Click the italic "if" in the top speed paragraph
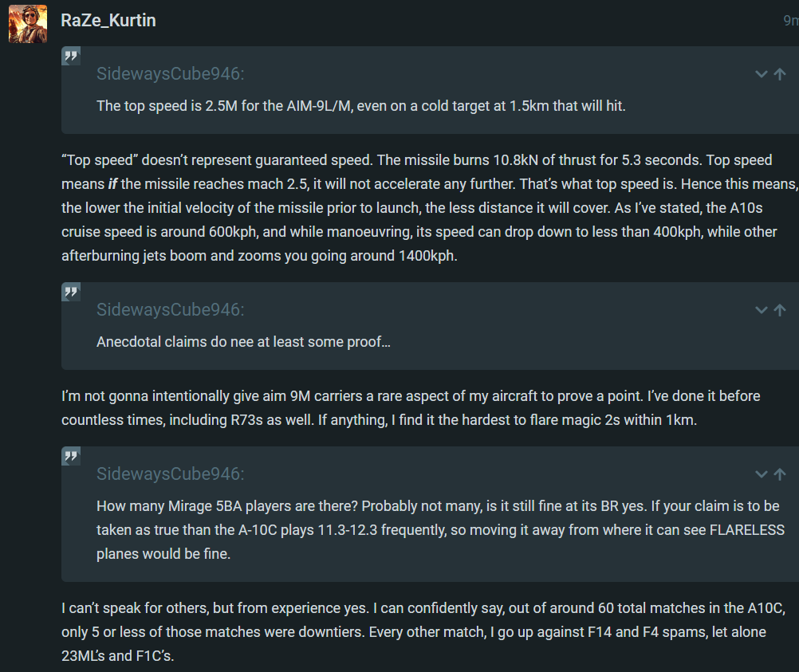The height and width of the screenshot is (672, 799). coord(112,184)
